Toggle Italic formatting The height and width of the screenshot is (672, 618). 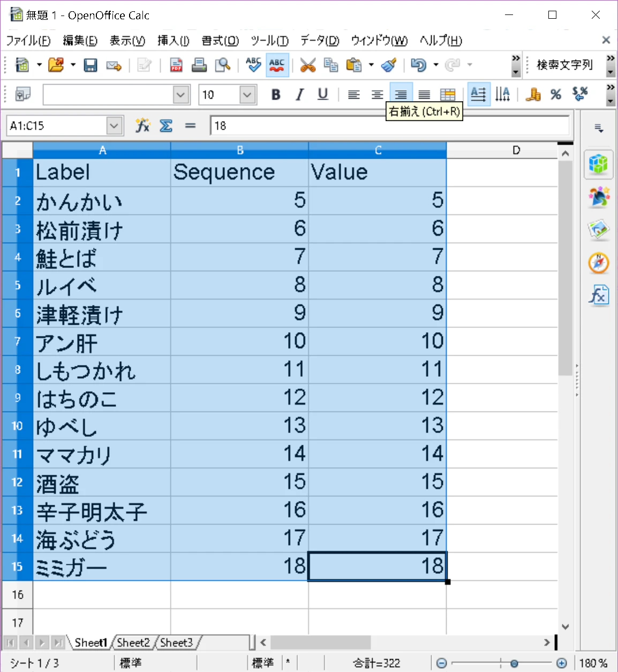[299, 95]
